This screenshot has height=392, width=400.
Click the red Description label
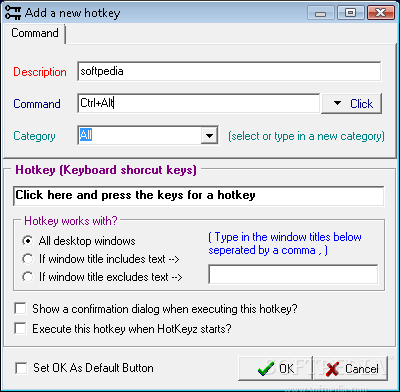40,72
